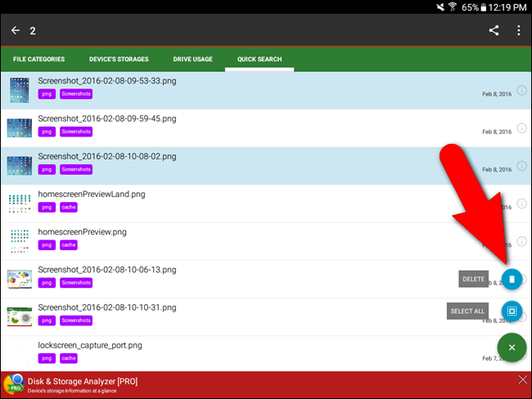532x399 pixels.
Task: Open the Device's Storages tab
Action: (x=119, y=60)
